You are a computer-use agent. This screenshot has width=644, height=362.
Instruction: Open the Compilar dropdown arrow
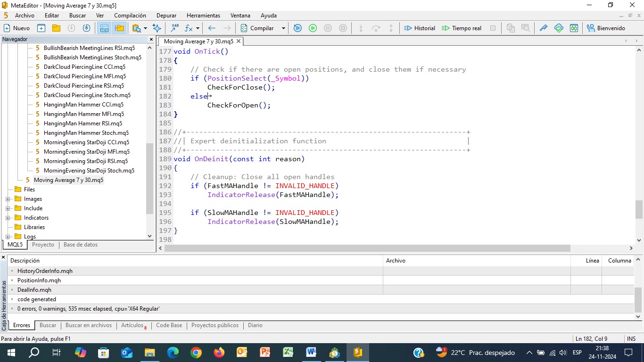pyautogui.click(x=283, y=28)
